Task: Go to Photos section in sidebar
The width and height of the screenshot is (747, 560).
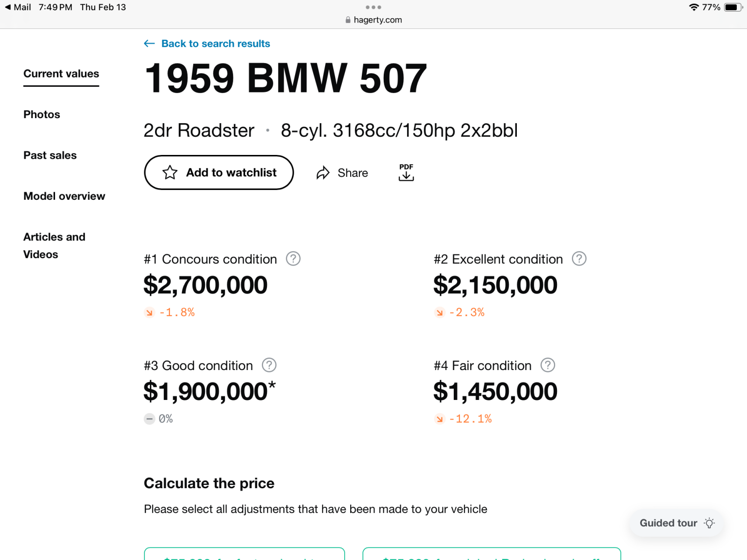Action: click(x=42, y=114)
